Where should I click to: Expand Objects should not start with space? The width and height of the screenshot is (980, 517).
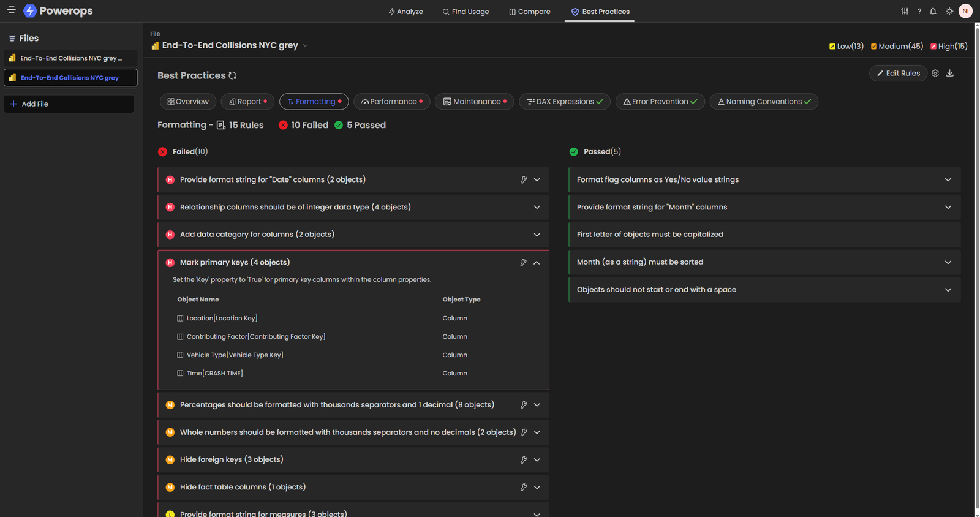pyautogui.click(x=948, y=290)
